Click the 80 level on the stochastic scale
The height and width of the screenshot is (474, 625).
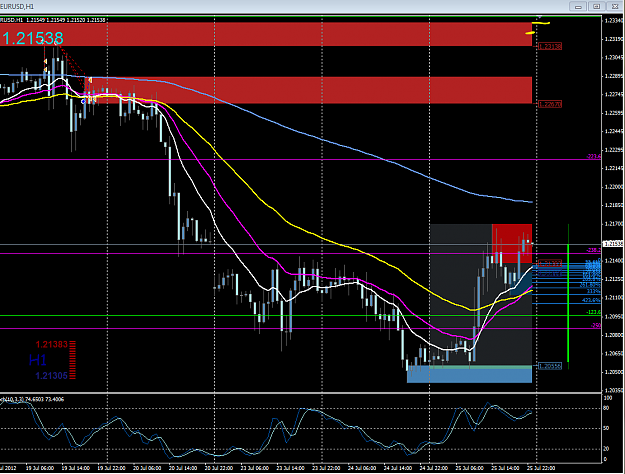[x=606, y=408]
